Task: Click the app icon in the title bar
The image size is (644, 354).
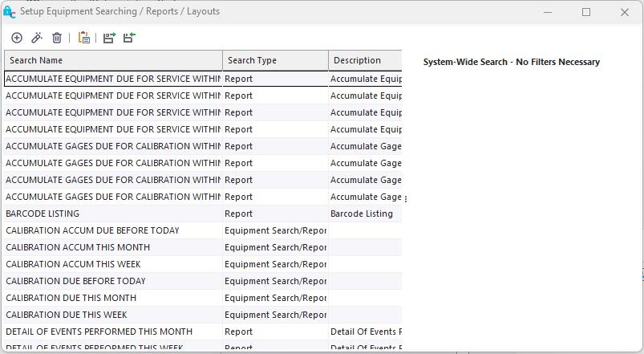Action: click(10, 12)
